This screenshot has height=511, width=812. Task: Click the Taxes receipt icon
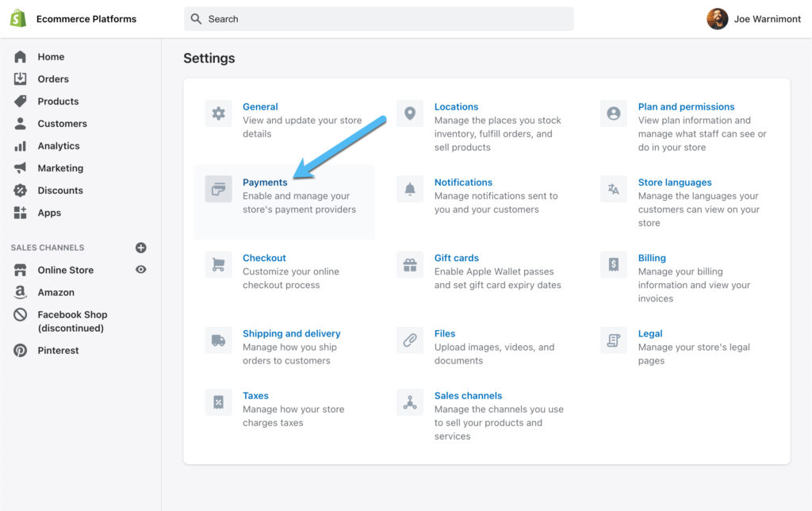point(218,402)
